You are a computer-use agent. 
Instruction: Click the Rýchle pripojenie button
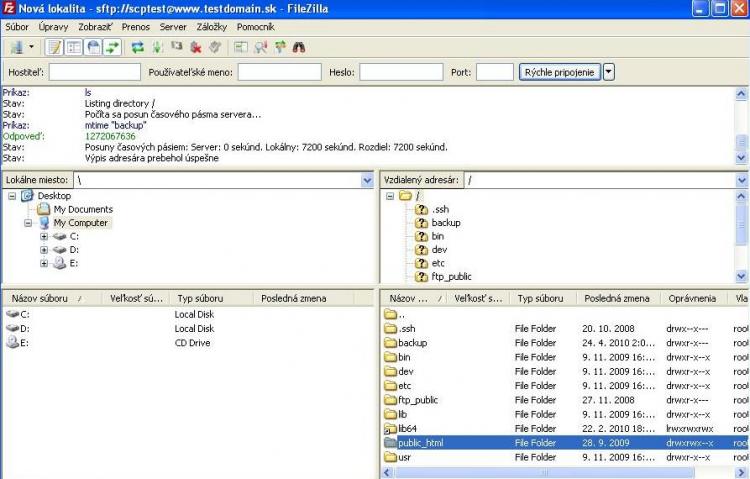tap(559, 72)
